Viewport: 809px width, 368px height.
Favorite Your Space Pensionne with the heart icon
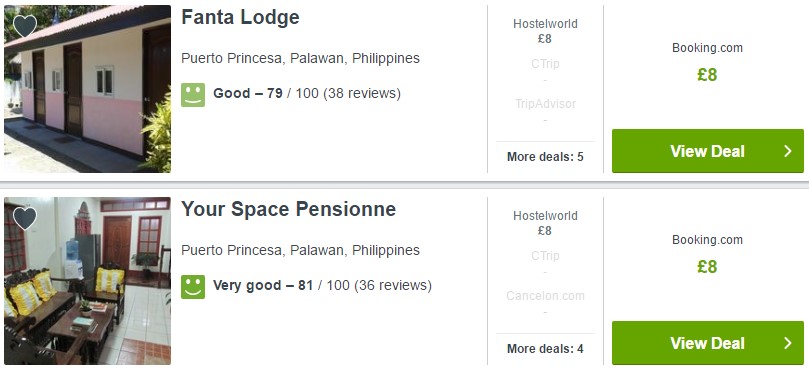pos(25,218)
